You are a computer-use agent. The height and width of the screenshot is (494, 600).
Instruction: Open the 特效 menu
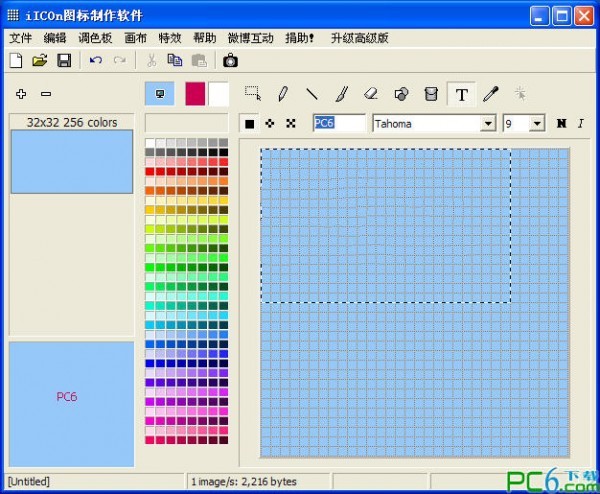pos(170,38)
